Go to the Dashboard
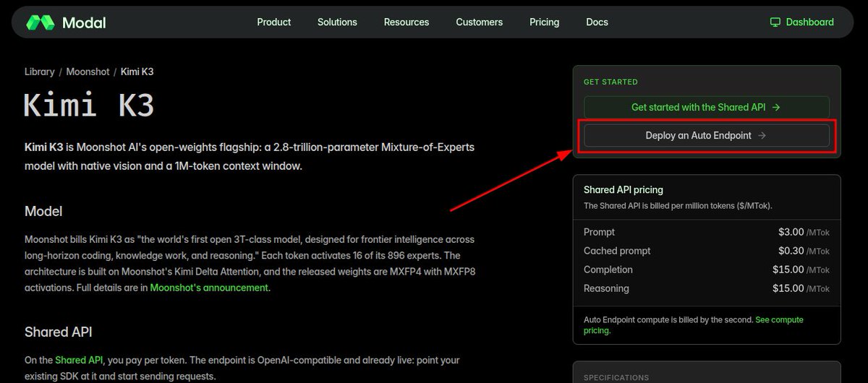The image size is (868, 383). click(801, 22)
